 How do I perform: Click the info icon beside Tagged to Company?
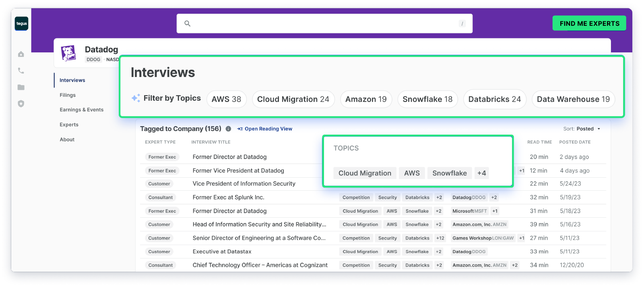[228, 129]
